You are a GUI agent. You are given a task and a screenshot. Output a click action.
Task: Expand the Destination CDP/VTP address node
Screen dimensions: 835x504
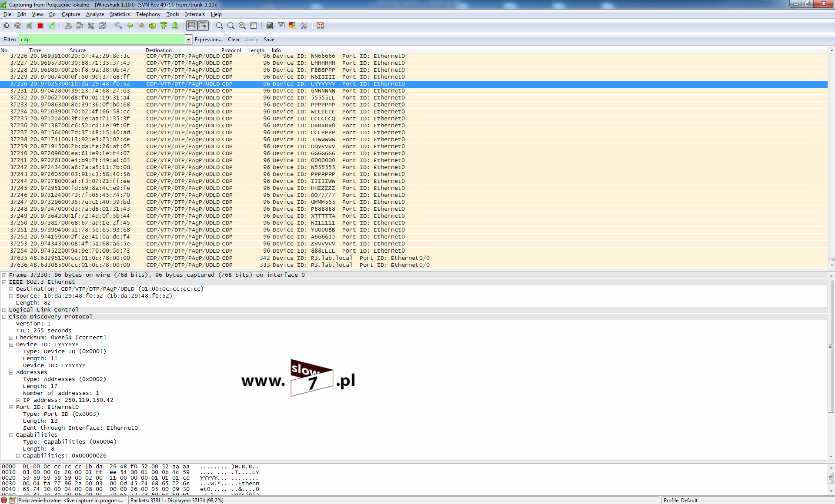pyautogui.click(x=11, y=289)
